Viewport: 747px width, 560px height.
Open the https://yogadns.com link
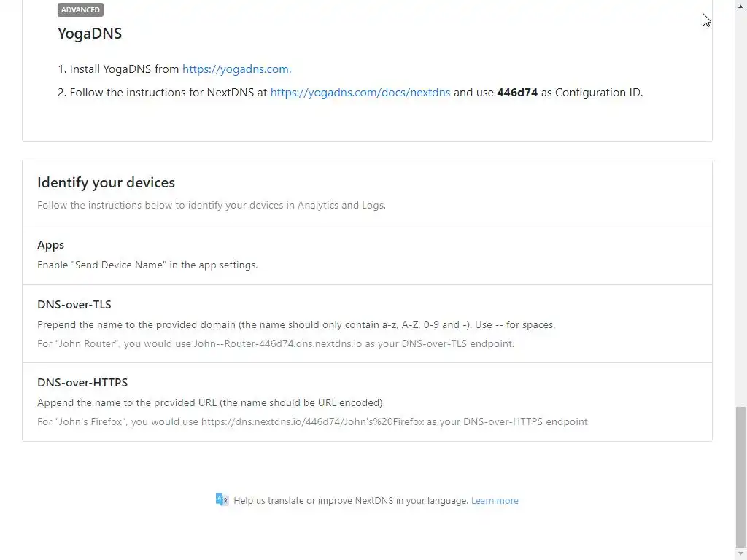[x=236, y=69]
